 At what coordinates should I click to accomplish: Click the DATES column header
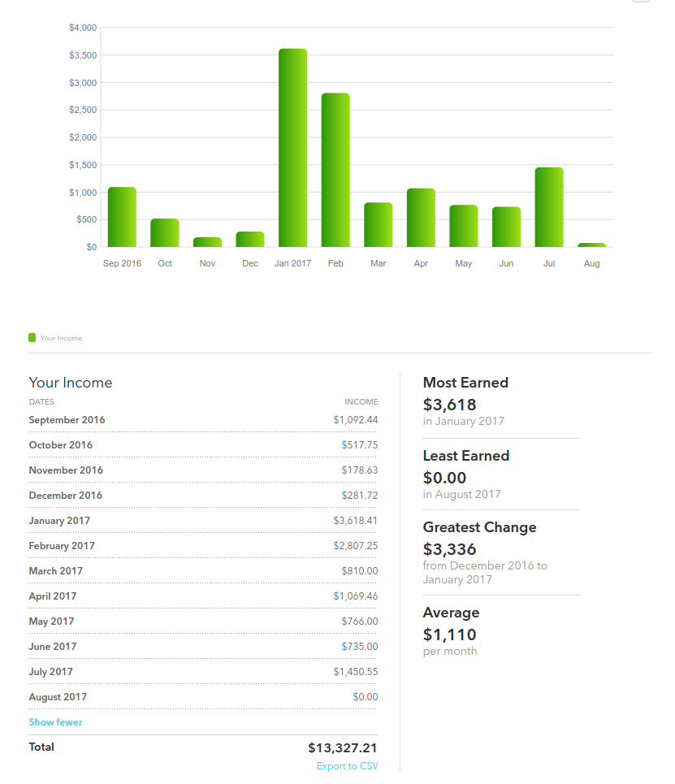tap(41, 402)
